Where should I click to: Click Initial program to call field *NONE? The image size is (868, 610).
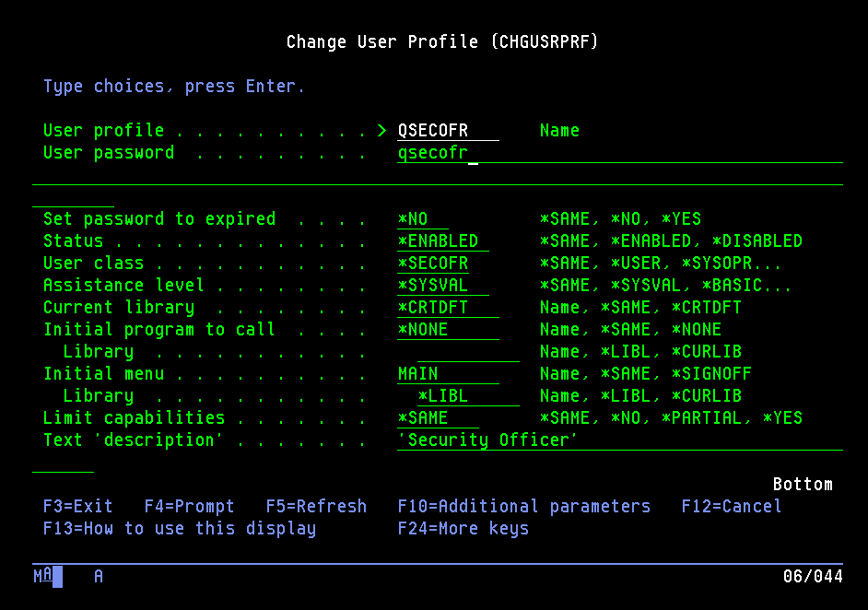coord(448,330)
